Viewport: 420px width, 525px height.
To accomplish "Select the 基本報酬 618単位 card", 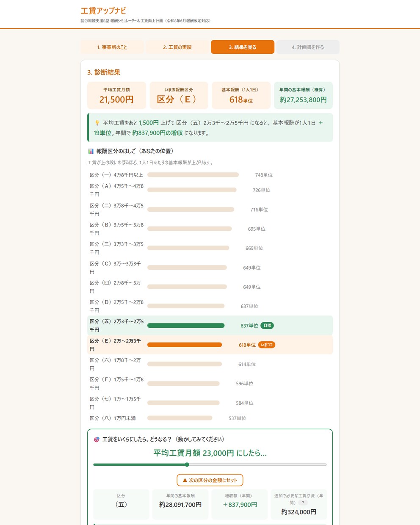I will coord(241,95).
